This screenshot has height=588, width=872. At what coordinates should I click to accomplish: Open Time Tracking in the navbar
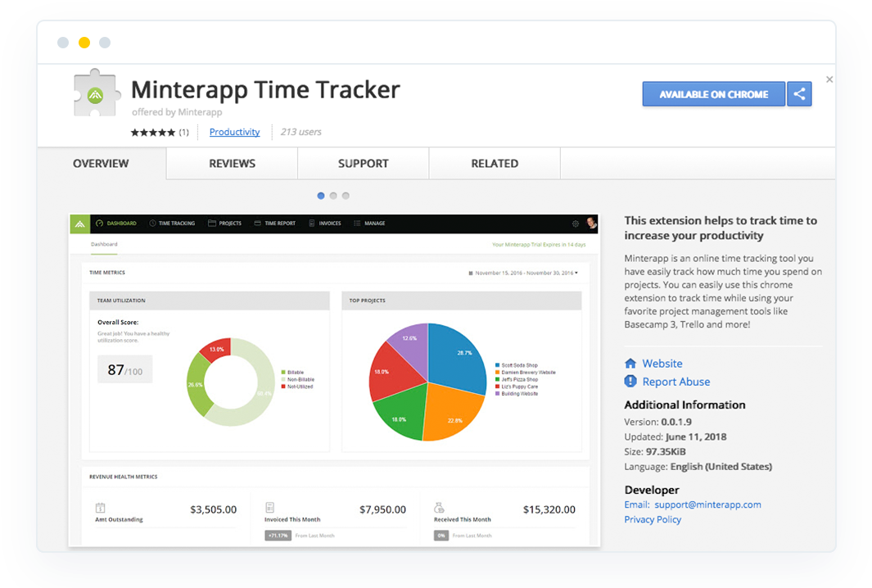(172, 223)
